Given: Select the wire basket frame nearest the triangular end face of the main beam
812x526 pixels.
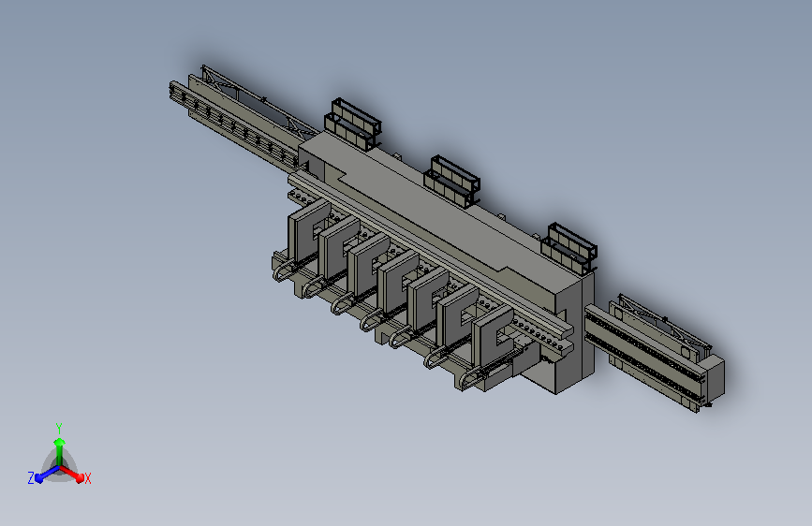Looking at the screenshot, I should (569, 248).
